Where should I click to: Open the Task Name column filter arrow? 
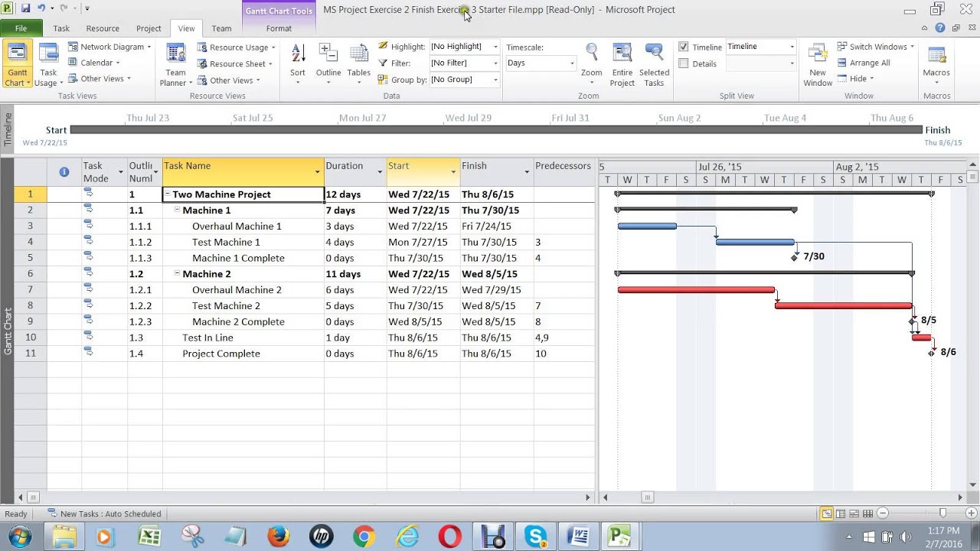318,172
